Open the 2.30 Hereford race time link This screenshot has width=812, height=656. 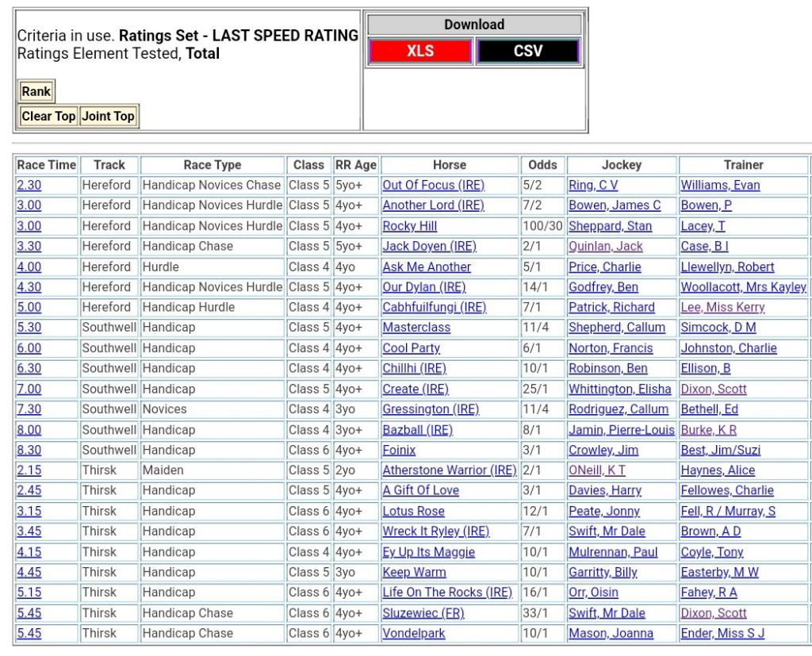29,185
